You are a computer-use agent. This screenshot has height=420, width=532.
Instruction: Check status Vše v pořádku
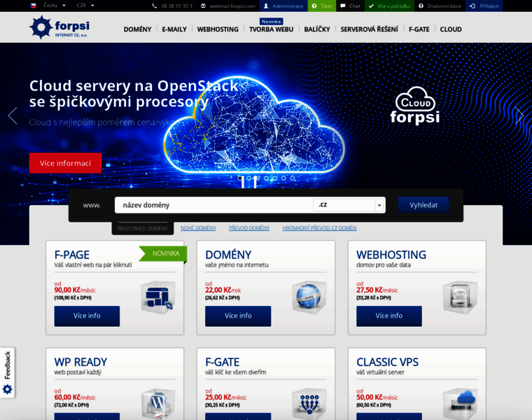pyautogui.click(x=389, y=6)
